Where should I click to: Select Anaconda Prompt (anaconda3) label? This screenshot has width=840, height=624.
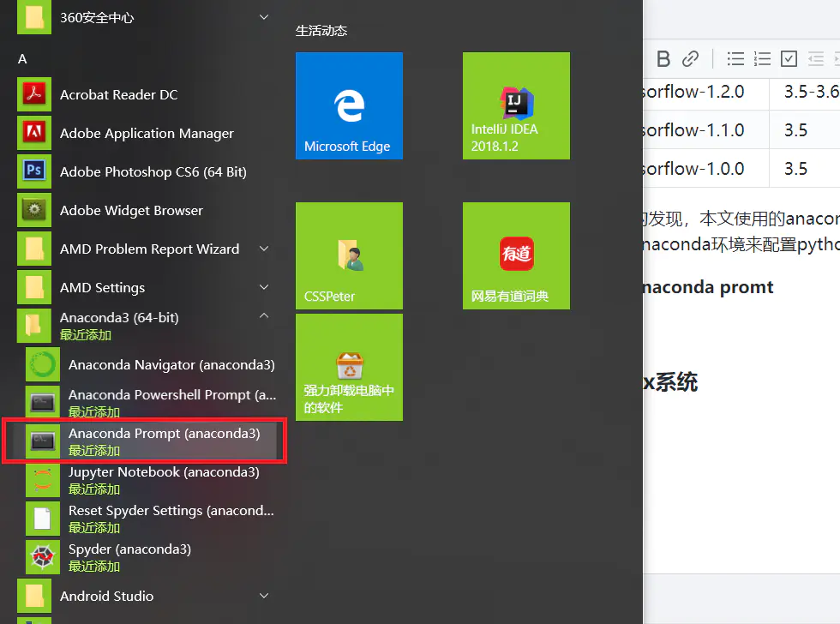[x=165, y=434]
